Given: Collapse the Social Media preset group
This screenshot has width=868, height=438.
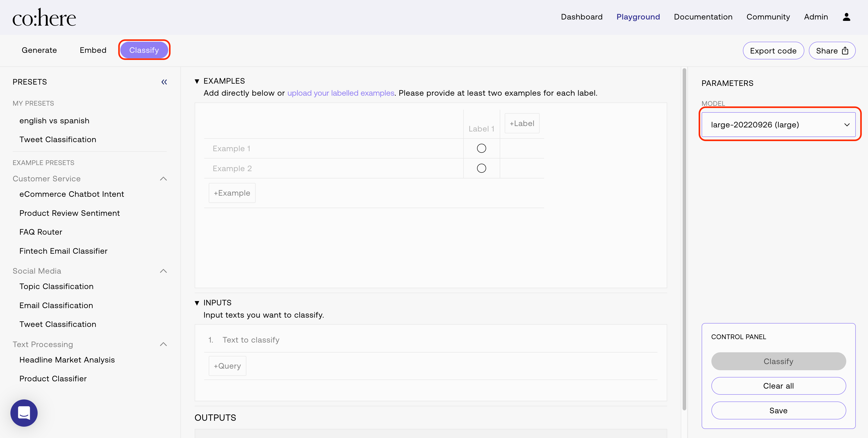Looking at the screenshot, I should pos(163,271).
